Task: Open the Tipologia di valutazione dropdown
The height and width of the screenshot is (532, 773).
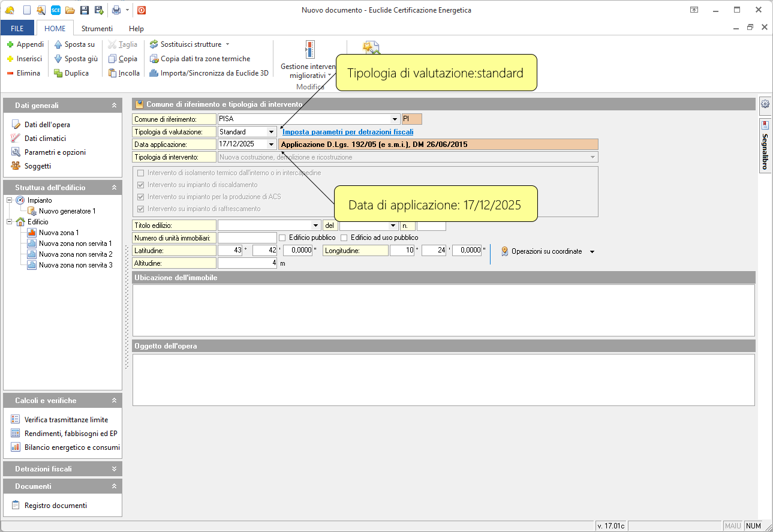Action: point(271,132)
